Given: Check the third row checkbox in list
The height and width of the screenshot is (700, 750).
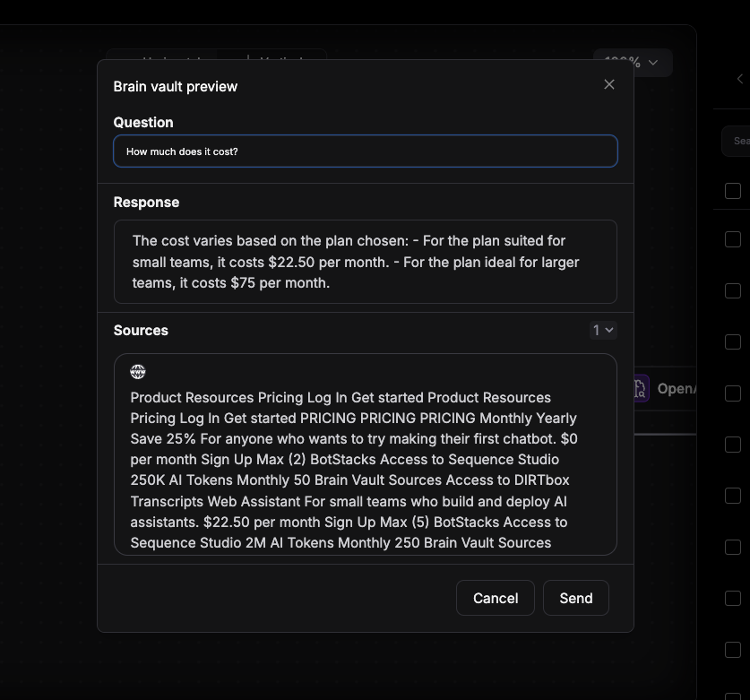Looking at the screenshot, I should pos(733,342).
